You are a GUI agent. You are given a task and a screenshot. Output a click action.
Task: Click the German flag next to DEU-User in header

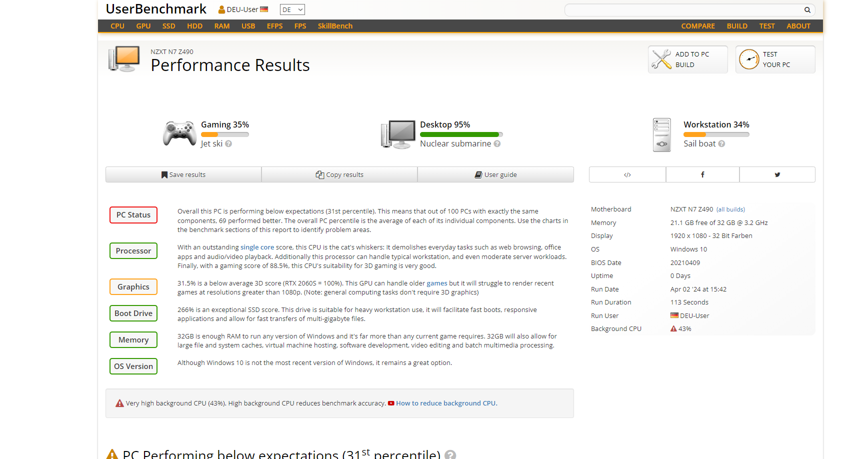[x=264, y=9]
